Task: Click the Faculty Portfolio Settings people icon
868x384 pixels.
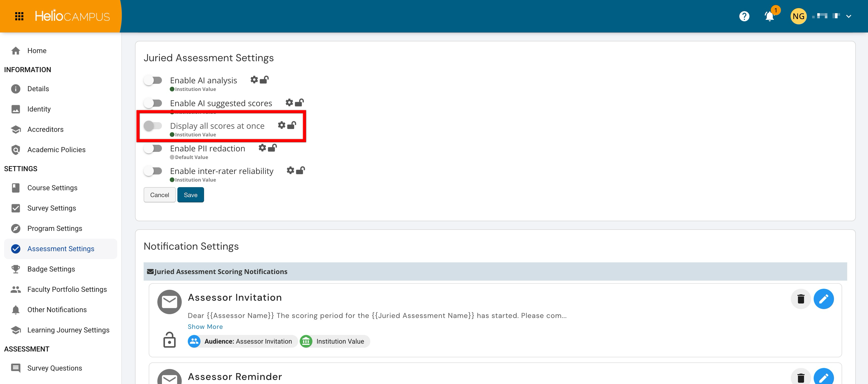Action: pos(15,289)
